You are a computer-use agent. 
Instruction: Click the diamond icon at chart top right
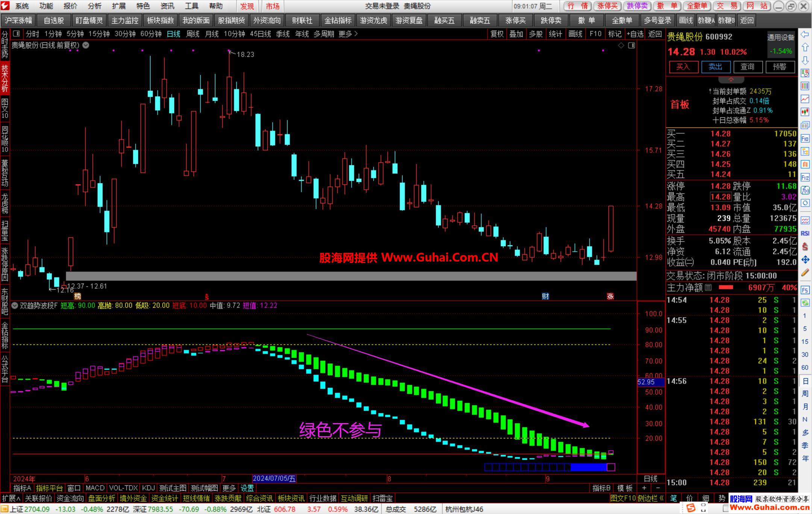tap(621, 45)
